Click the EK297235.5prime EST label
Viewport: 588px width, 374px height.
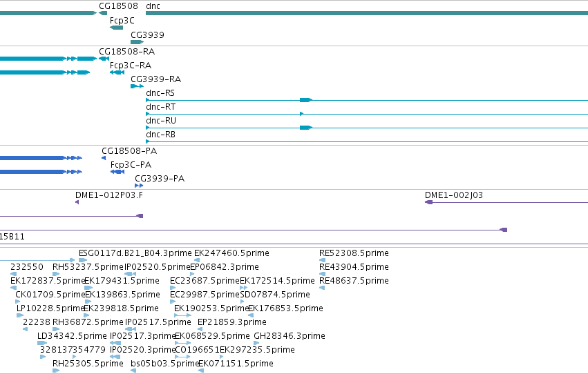tap(257, 350)
